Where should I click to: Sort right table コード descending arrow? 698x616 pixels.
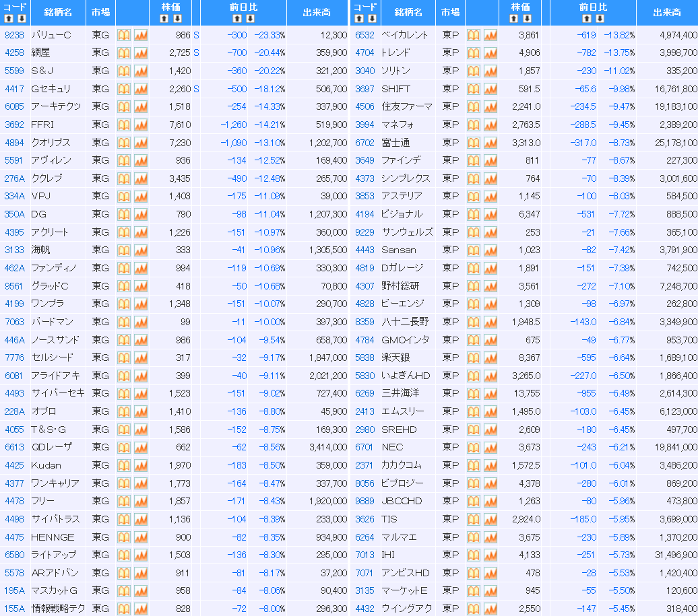coord(372,19)
